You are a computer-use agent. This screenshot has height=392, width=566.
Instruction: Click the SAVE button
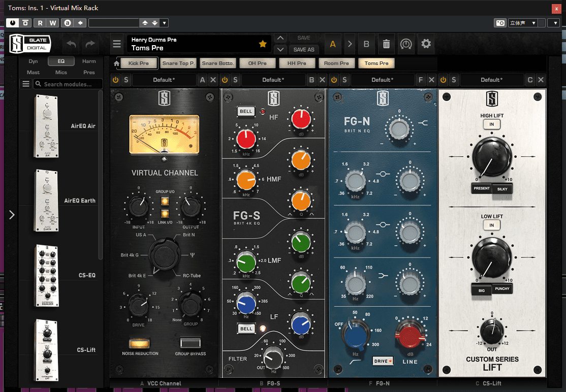[303, 38]
